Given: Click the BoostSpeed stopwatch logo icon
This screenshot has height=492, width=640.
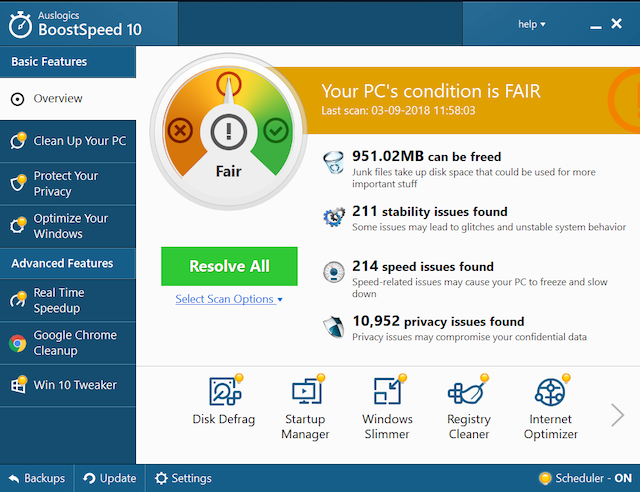Looking at the screenshot, I should 20,25.
